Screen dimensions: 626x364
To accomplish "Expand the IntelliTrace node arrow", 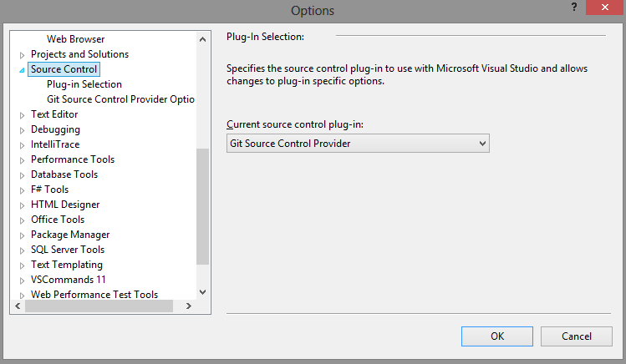I will 23,145.
